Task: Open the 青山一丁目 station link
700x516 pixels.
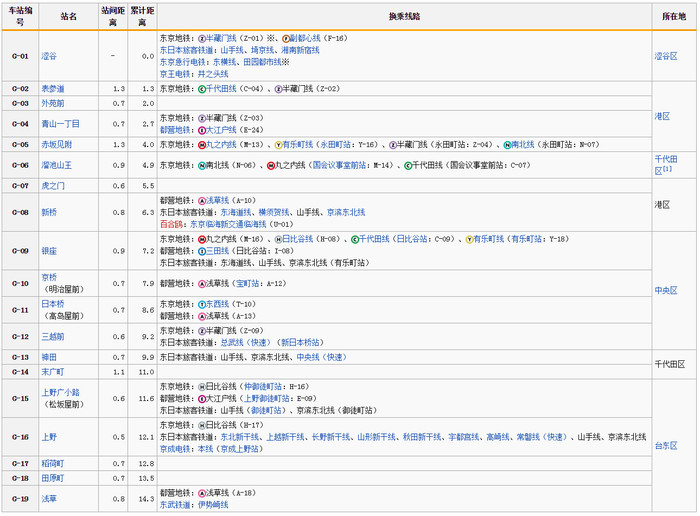Action: point(60,124)
